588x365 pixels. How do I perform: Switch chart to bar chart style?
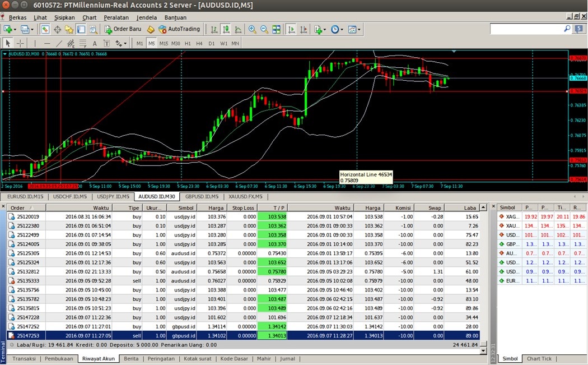[214, 29]
